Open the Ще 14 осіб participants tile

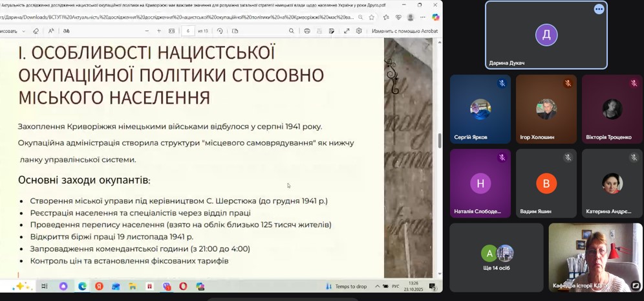tap(496, 256)
